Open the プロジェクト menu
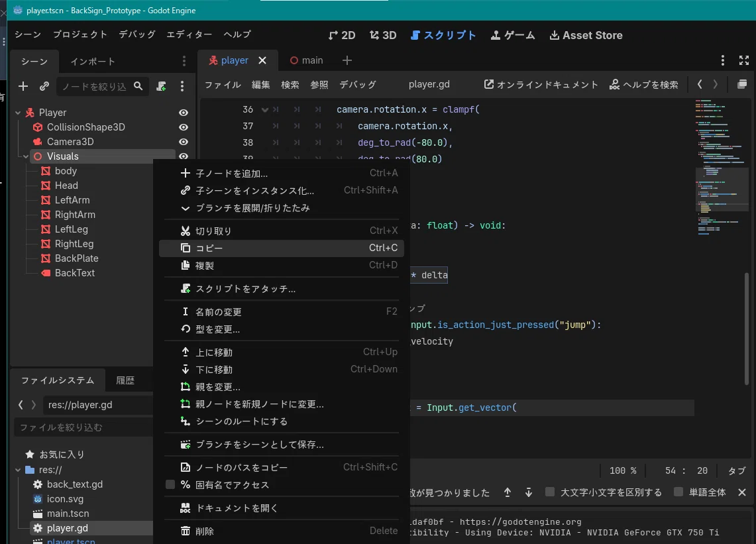This screenshot has width=756, height=544. pos(80,34)
